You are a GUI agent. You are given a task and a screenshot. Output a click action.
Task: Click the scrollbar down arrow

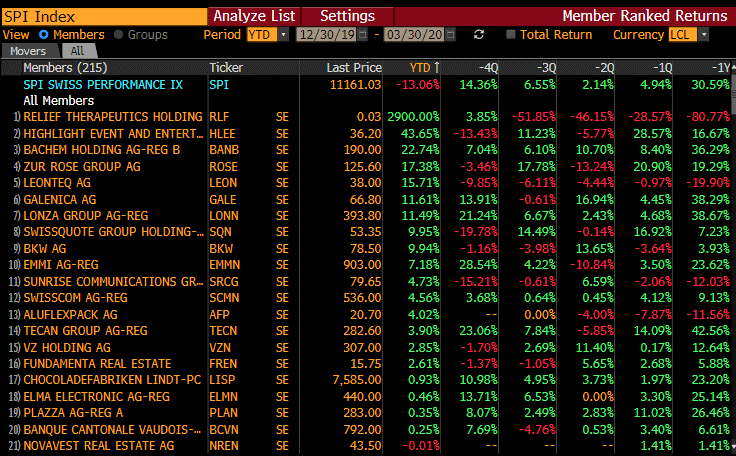pyautogui.click(x=734, y=447)
